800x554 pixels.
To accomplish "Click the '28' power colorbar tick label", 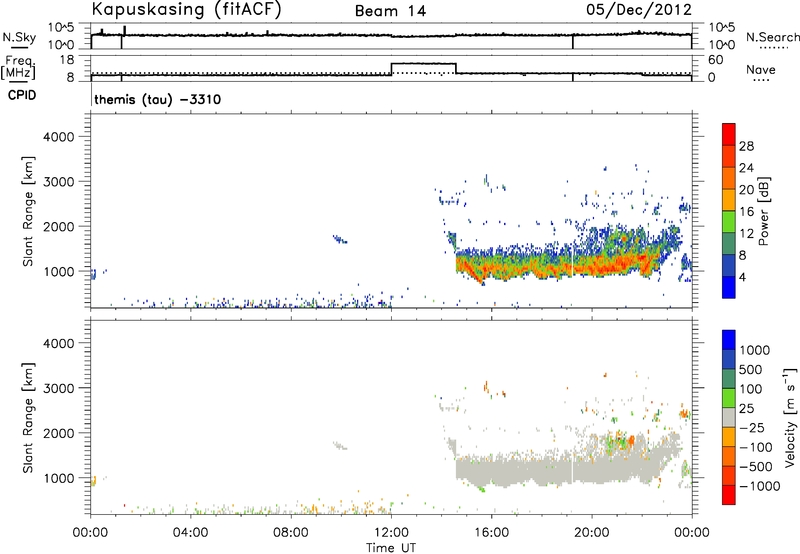I will pyautogui.click(x=746, y=146).
